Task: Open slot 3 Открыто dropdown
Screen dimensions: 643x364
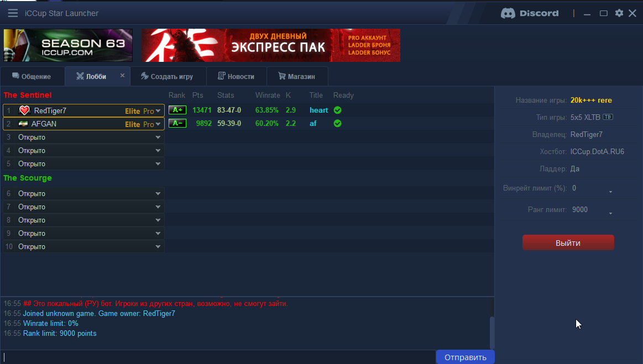Action: tap(83, 138)
